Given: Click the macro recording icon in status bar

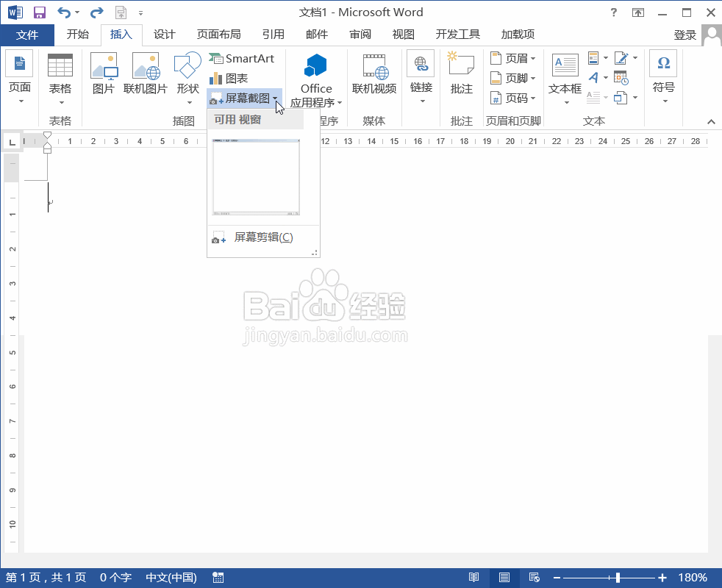Looking at the screenshot, I should pos(218,578).
